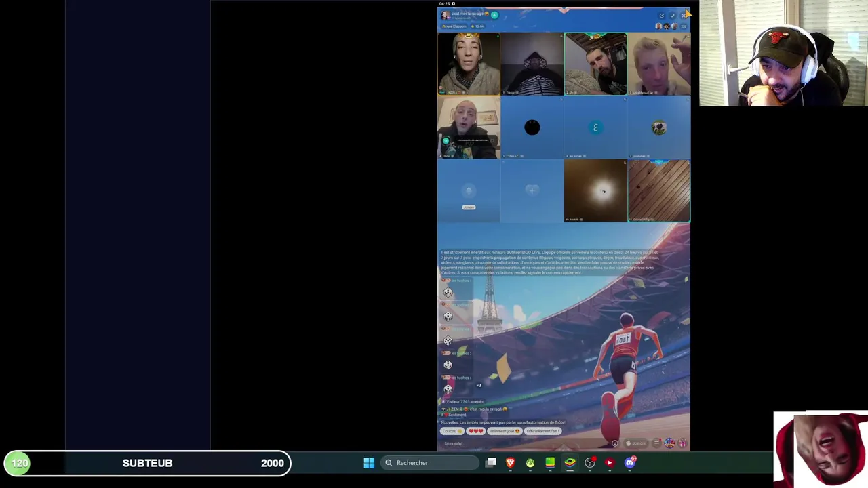The height and width of the screenshot is (488, 868).
Task: Switch to the active BlueStacks layered icon
Action: click(570, 463)
